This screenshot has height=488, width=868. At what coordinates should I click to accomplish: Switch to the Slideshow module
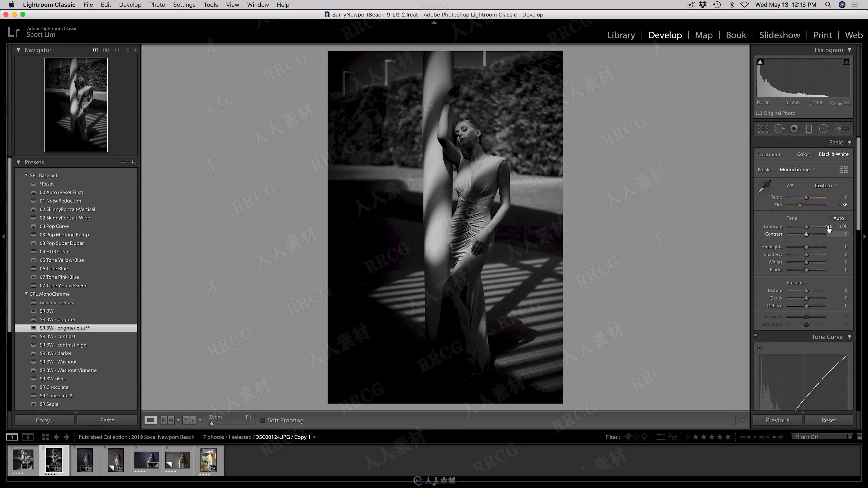(x=780, y=35)
